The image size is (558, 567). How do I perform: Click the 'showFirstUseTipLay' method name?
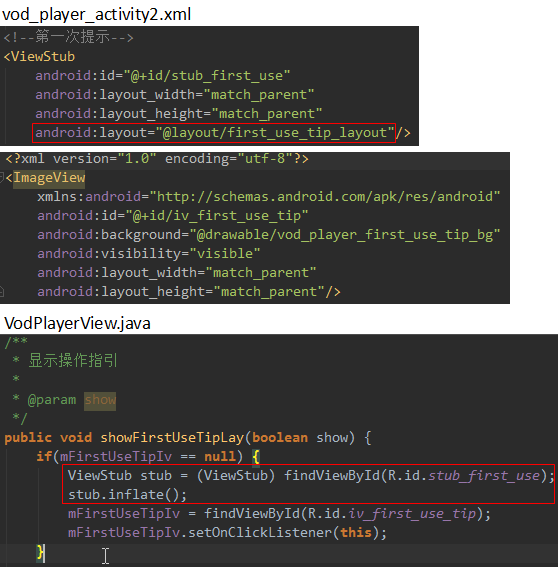point(172,438)
